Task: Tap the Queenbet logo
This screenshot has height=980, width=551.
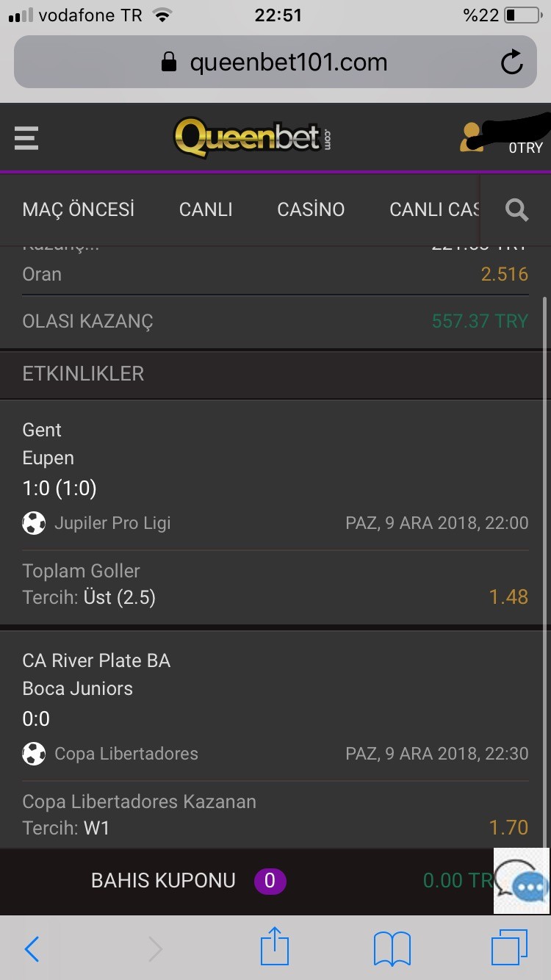Action: tap(253, 137)
